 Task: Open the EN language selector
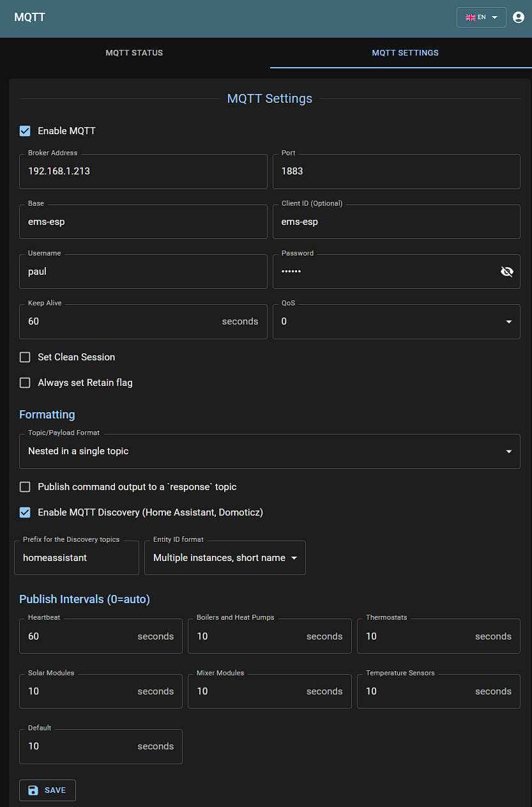point(482,17)
